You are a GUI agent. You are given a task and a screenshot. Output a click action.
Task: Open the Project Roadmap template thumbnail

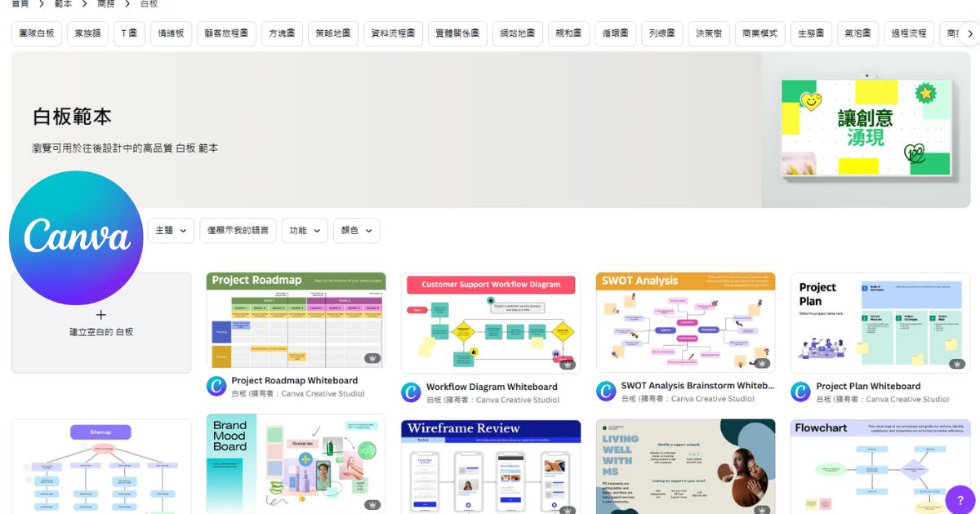296,321
